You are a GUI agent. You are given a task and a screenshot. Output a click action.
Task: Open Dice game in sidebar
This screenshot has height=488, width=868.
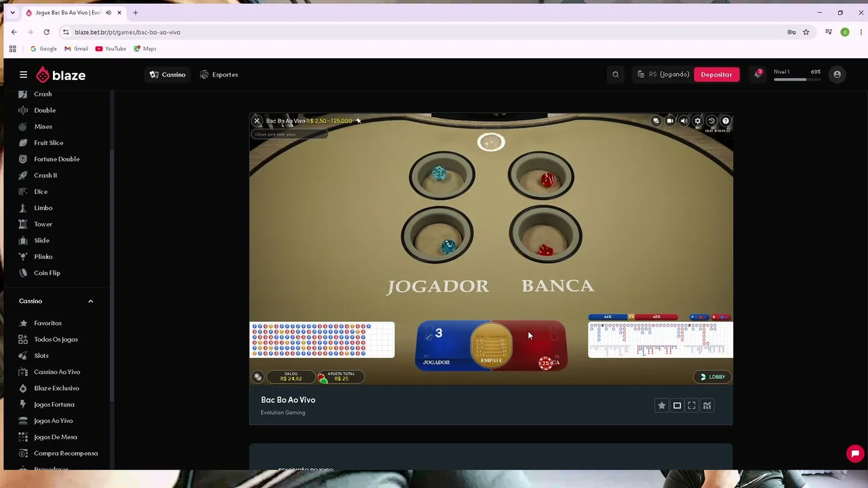coord(41,192)
